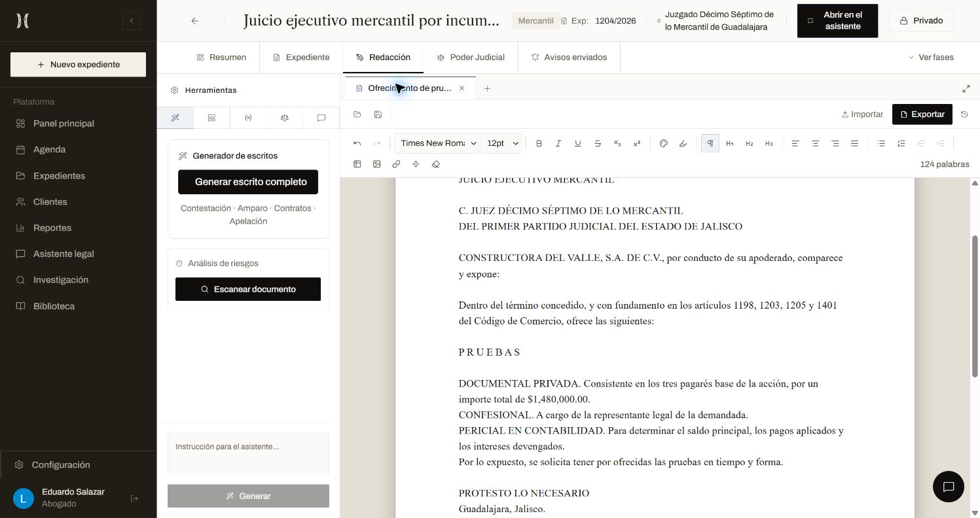
Task: Click the Exportar button
Action: point(922,114)
